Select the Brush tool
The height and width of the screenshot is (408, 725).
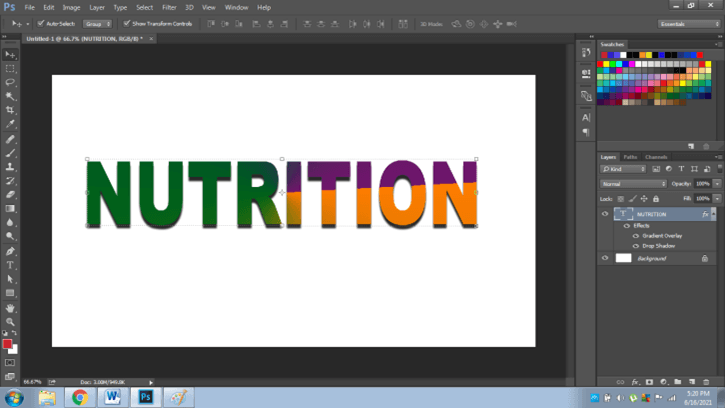10,153
